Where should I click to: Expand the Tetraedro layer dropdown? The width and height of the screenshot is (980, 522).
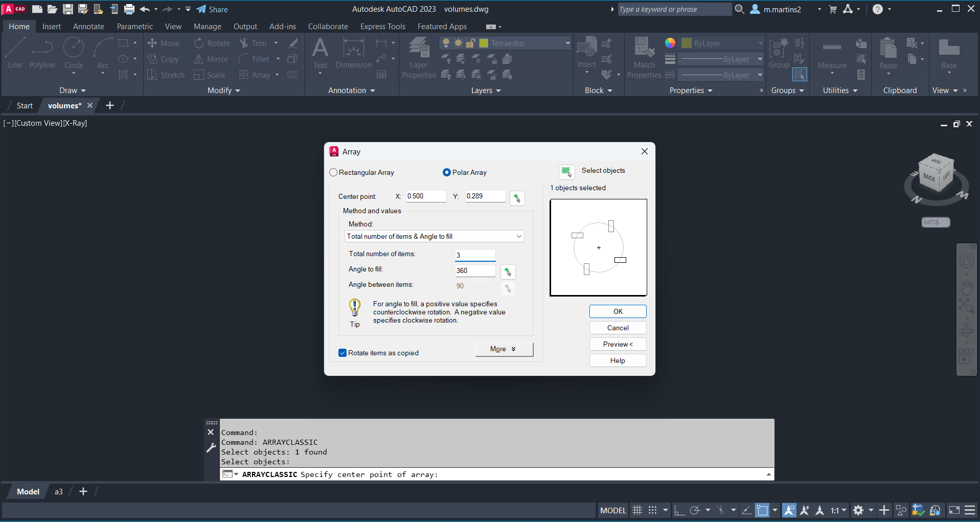567,43
